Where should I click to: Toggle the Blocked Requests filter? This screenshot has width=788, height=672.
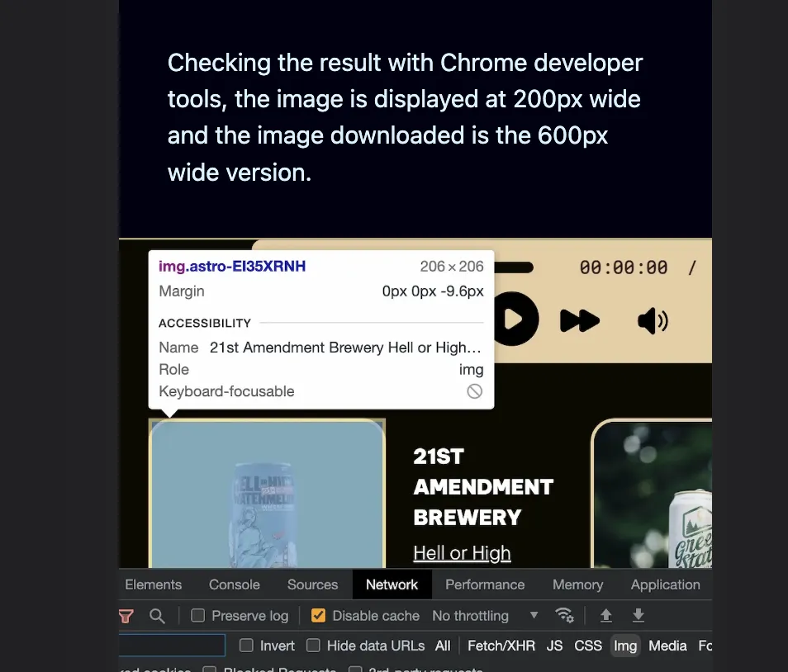click(x=208, y=669)
